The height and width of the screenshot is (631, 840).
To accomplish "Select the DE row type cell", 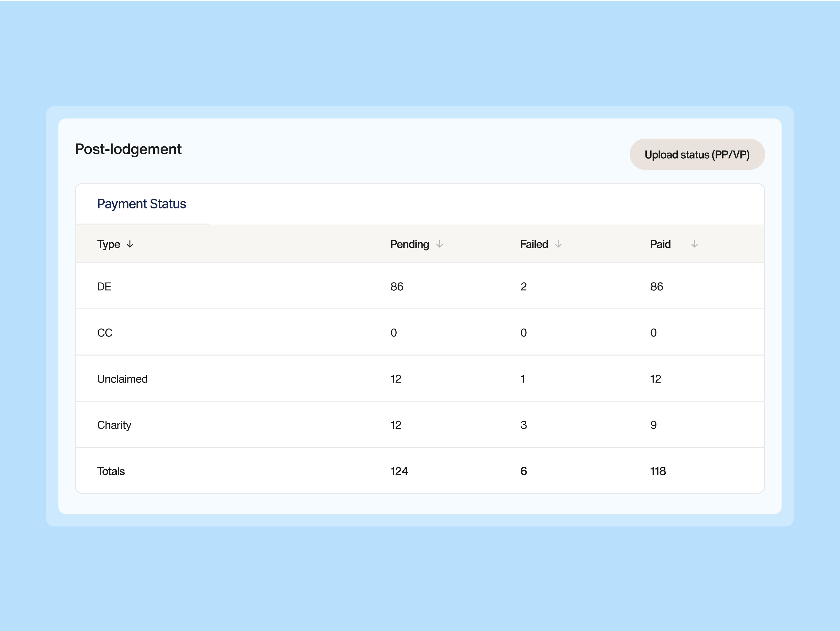I will click(x=104, y=287).
